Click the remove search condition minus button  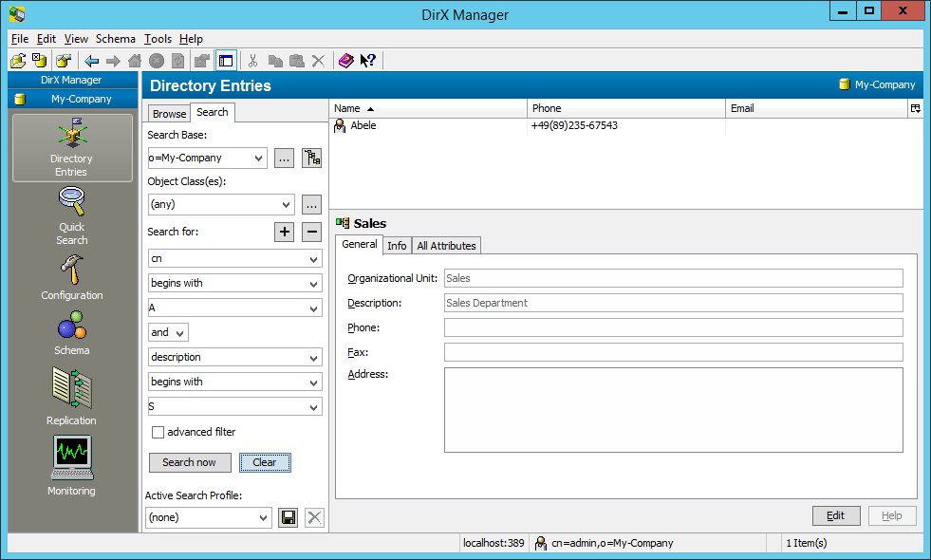[311, 232]
